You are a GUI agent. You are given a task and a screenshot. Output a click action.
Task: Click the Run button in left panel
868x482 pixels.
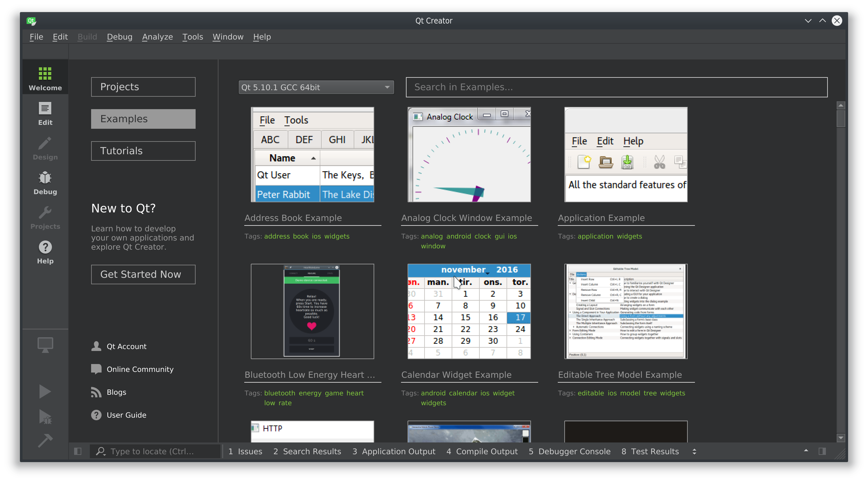(x=45, y=391)
